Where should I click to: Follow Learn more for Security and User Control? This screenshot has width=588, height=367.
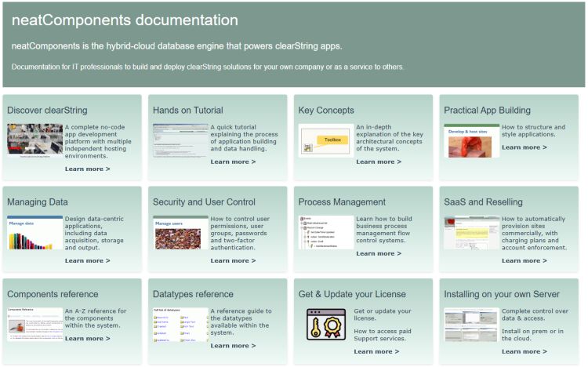[233, 260]
